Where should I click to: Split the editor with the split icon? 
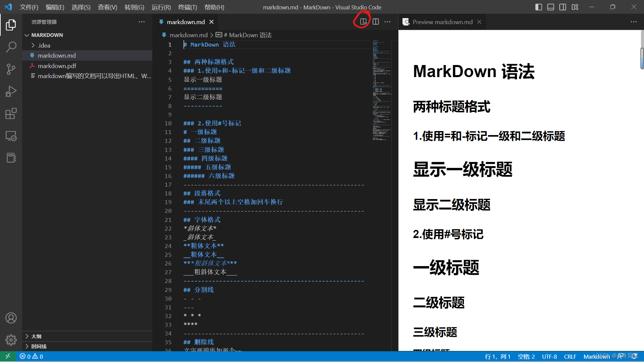[375, 21]
